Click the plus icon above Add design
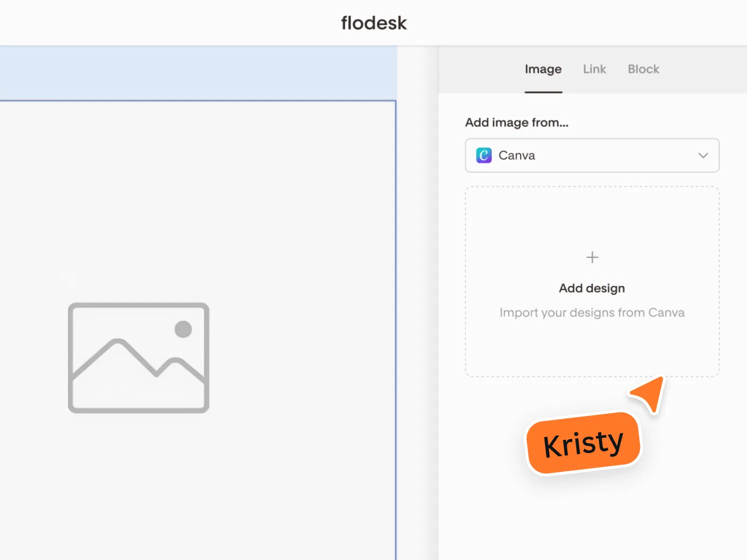This screenshot has height=560, width=747. click(x=592, y=257)
